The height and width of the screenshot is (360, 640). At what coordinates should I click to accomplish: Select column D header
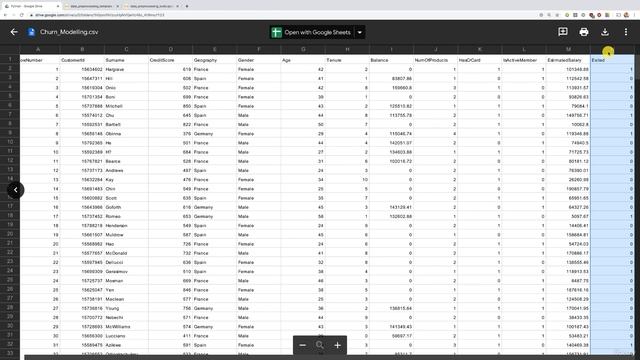click(x=171, y=49)
